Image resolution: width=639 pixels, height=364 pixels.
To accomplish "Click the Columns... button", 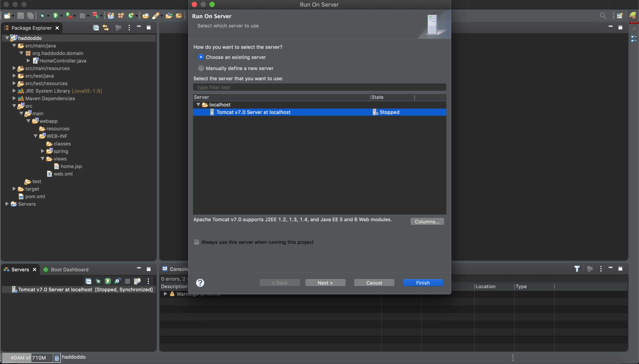I will [427, 221].
